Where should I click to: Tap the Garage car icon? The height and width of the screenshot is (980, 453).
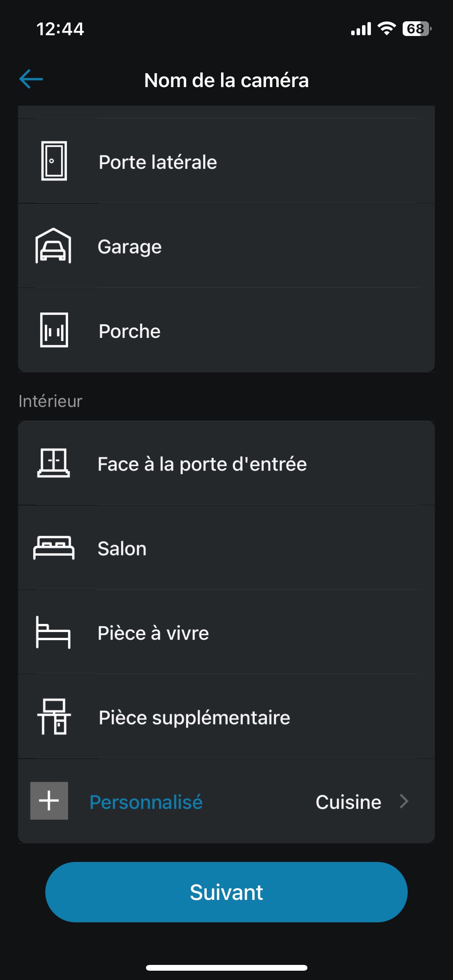click(x=53, y=246)
